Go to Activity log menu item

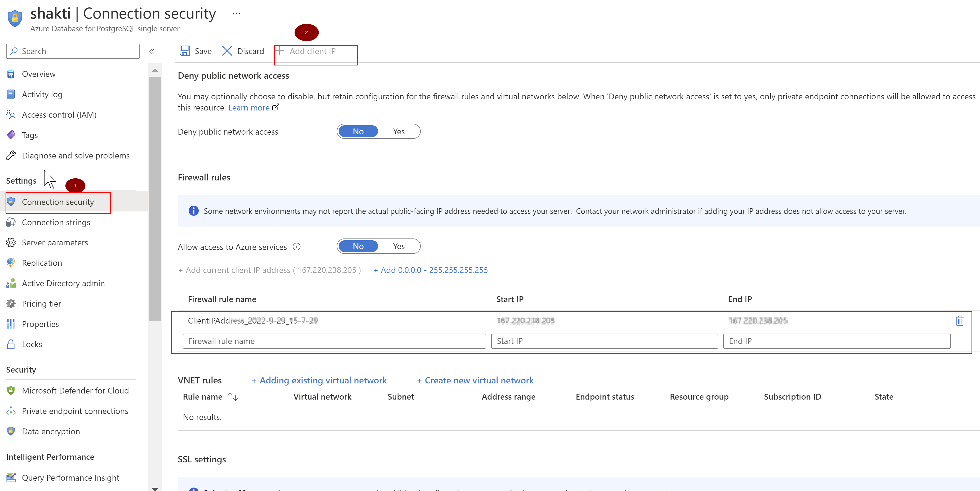click(42, 94)
